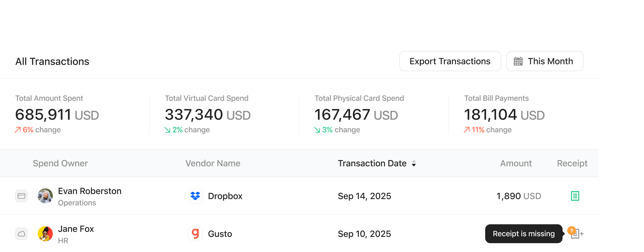
Task: Sort by Spend Owner column header
Action: (x=60, y=163)
